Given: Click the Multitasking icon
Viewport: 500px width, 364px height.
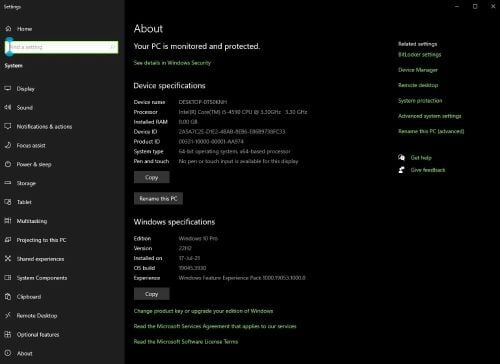Looking at the screenshot, I should click(x=8, y=221).
